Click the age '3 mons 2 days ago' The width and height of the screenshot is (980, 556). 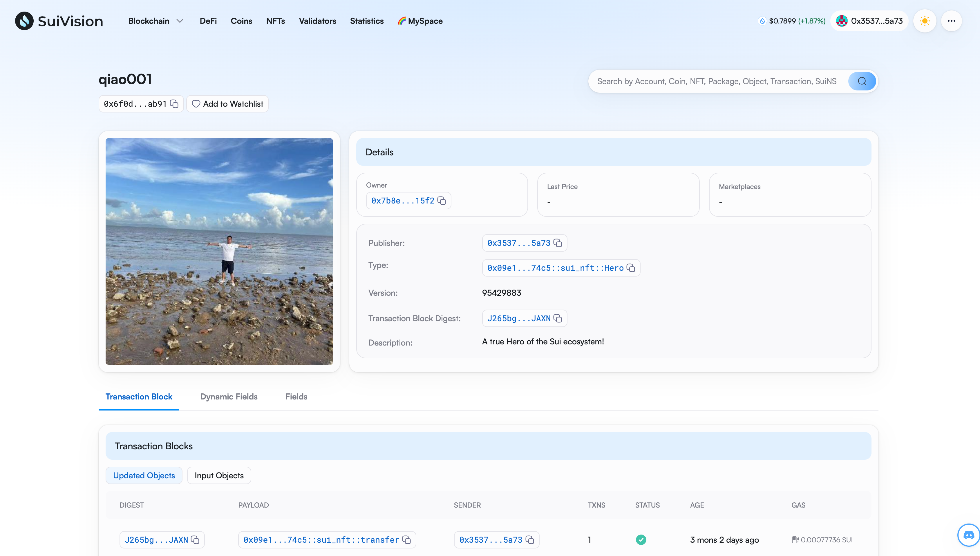[x=724, y=540]
